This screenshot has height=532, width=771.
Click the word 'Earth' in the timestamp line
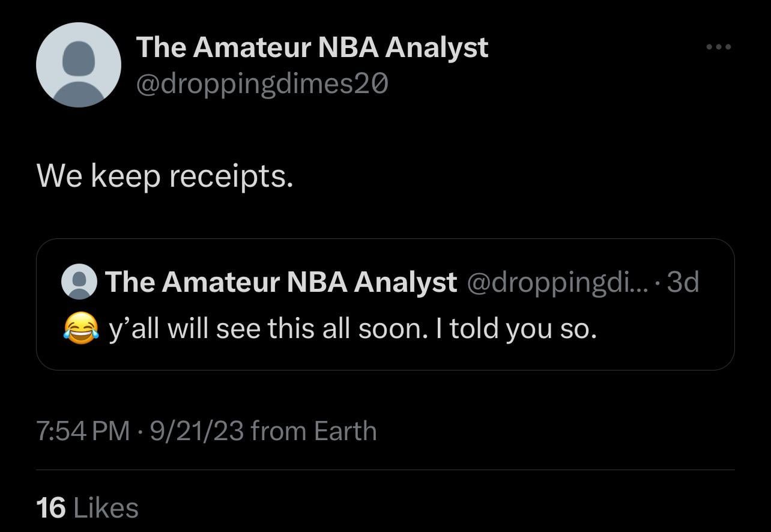345,431
